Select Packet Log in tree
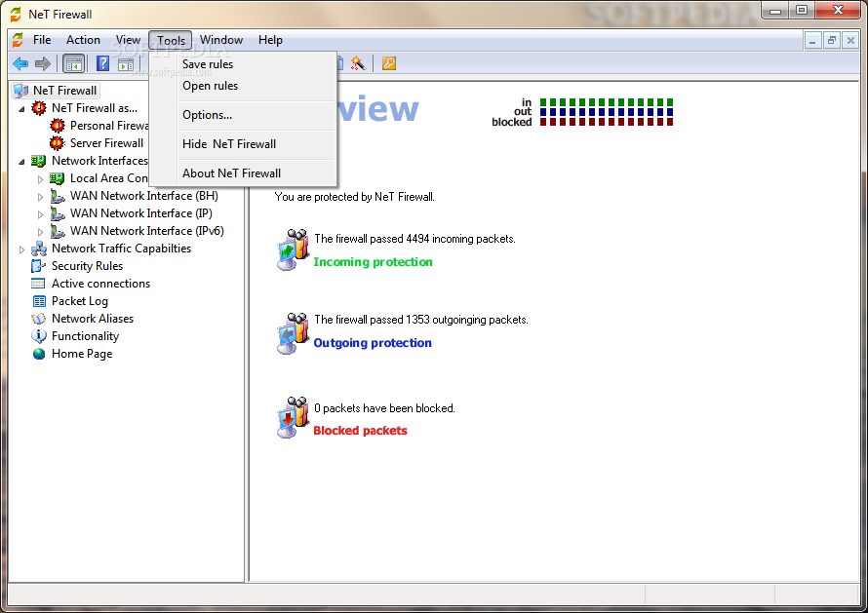The image size is (868, 613). tap(80, 301)
